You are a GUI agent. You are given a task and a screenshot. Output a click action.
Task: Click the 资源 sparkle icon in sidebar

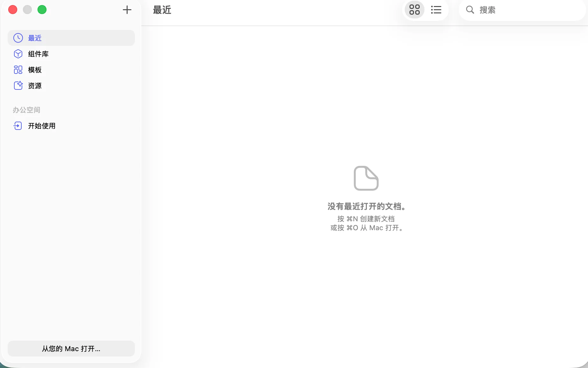pos(18,85)
